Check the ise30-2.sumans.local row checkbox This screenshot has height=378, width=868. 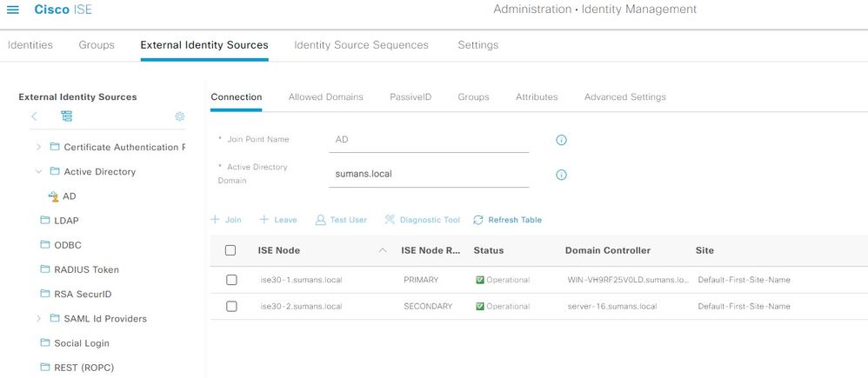[x=231, y=307]
